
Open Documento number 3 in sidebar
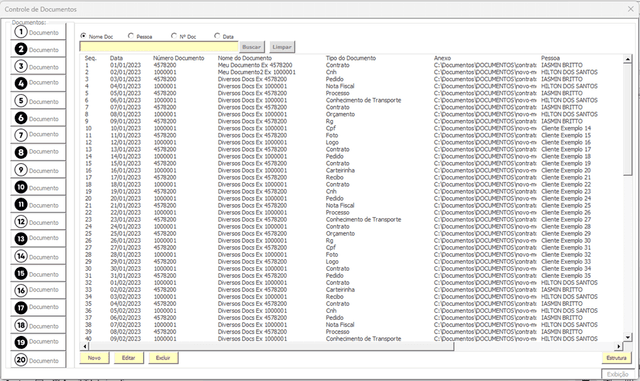click(x=38, y=66)
